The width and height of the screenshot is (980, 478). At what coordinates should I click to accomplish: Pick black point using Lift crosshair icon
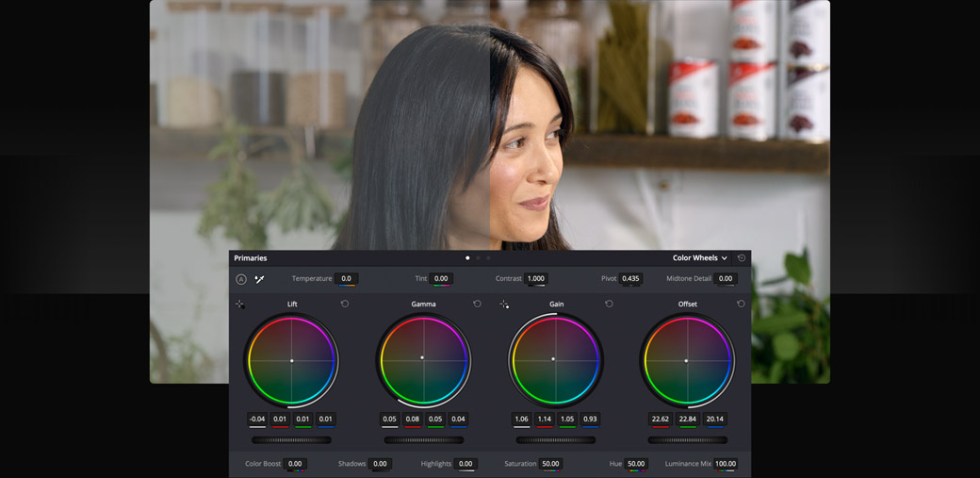pos(239,305)
